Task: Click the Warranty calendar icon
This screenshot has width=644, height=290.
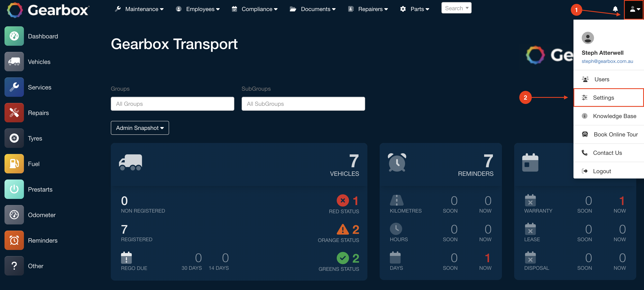Action: point(530,200)
